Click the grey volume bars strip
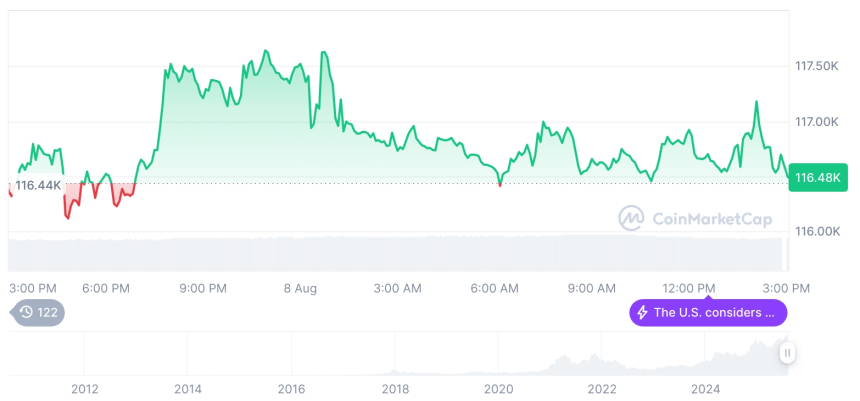The width and height of the screenshot is (860, 401). coord(400,253)
